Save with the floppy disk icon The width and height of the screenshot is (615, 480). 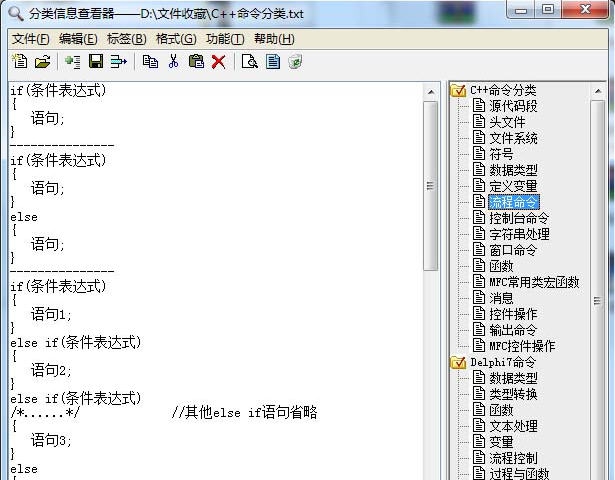[x=96, y=62]
